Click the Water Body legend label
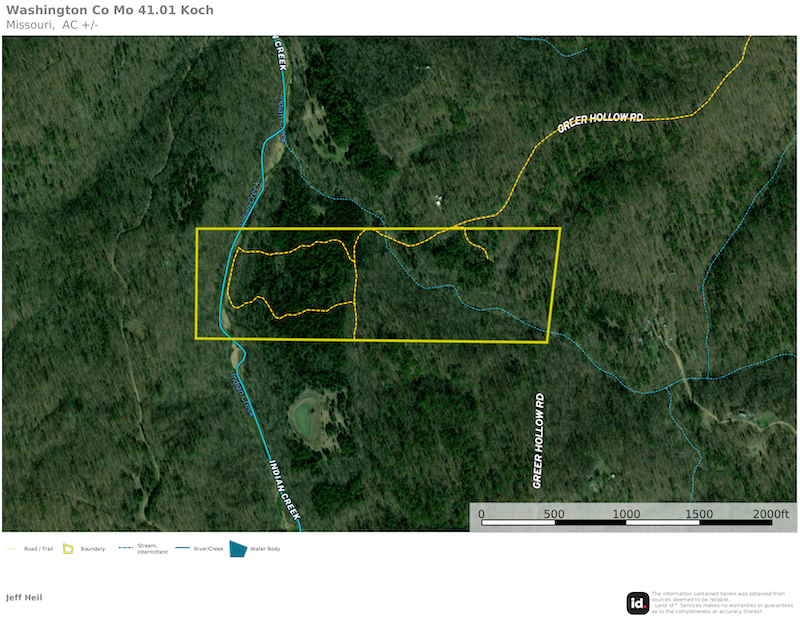 point(265,549)
